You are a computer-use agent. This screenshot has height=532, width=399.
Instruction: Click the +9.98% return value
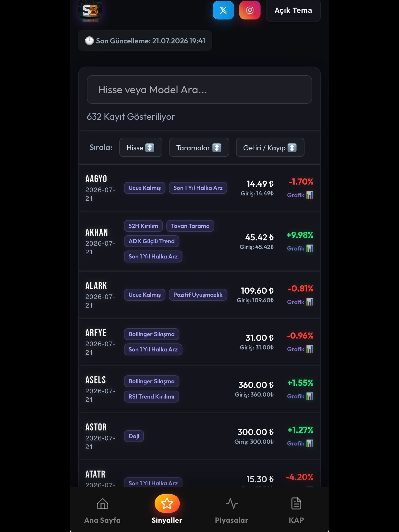pos(300,235)
